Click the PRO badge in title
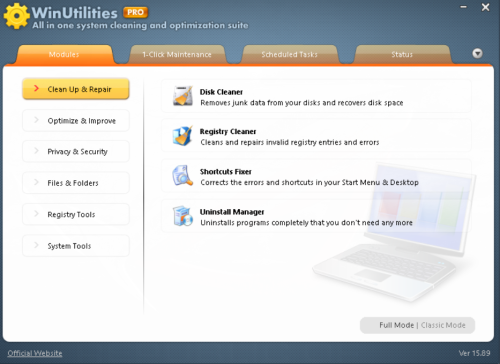The image size is (500, 364). pyautogui.click(x=135, y=13)
